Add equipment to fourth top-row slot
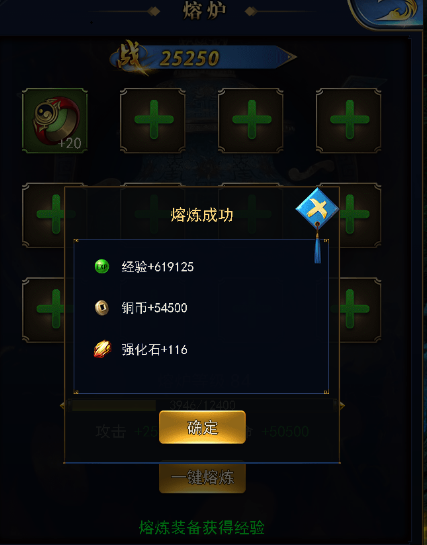The image size is (427, 545). tap(348, 120)
